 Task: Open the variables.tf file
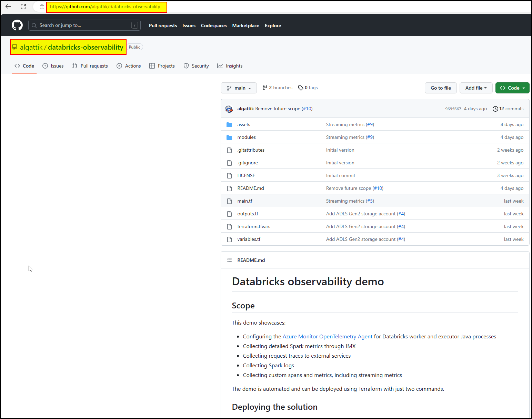tap(249, 239)
